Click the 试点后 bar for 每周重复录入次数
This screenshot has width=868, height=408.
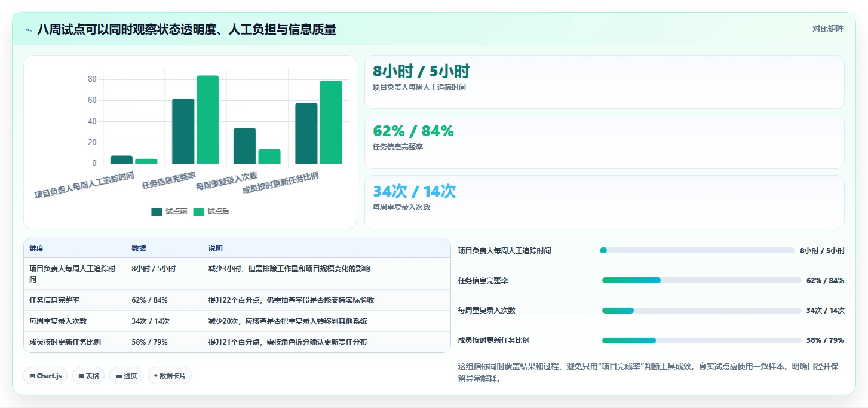point(269,157)
